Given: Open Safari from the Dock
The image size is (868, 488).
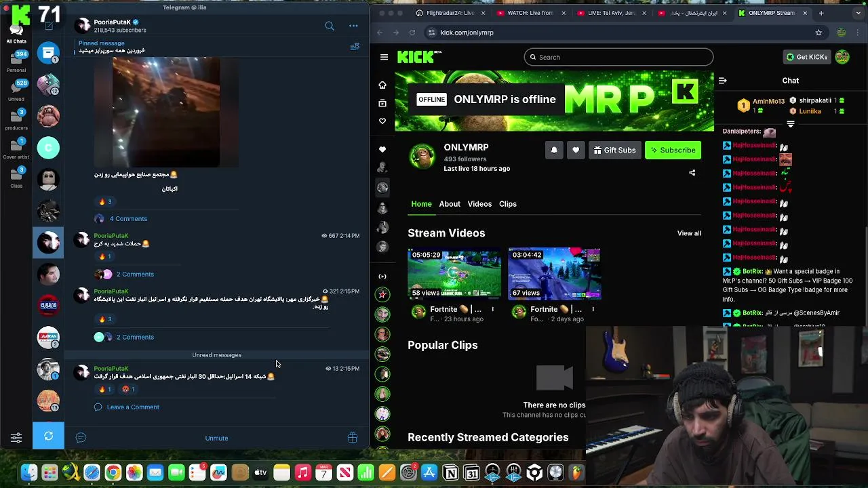Looking at the screenshot, I should (92, 473).
